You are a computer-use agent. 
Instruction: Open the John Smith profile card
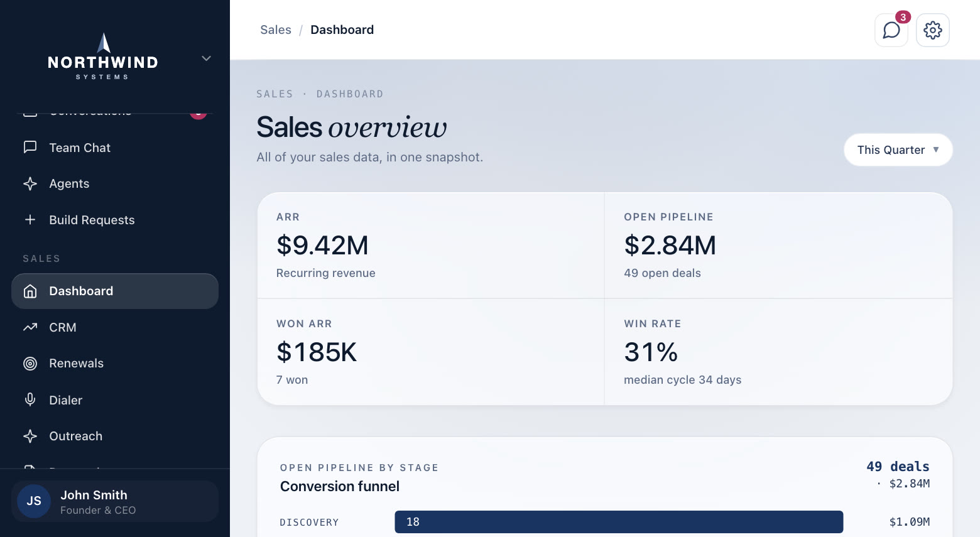tap(115, 501)
